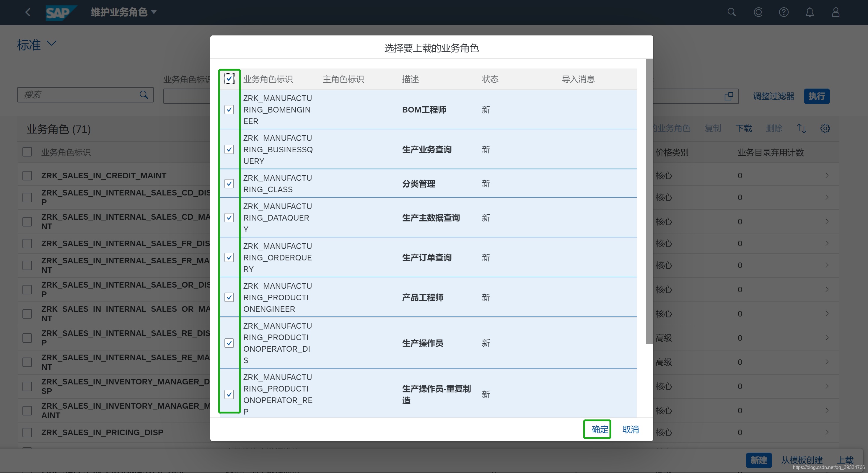The height and width of the screenshot is (473, 868).
Task: Uncheck the 分类管理 role checkbox
Action: pyautogui.click(x=229, y=184)
